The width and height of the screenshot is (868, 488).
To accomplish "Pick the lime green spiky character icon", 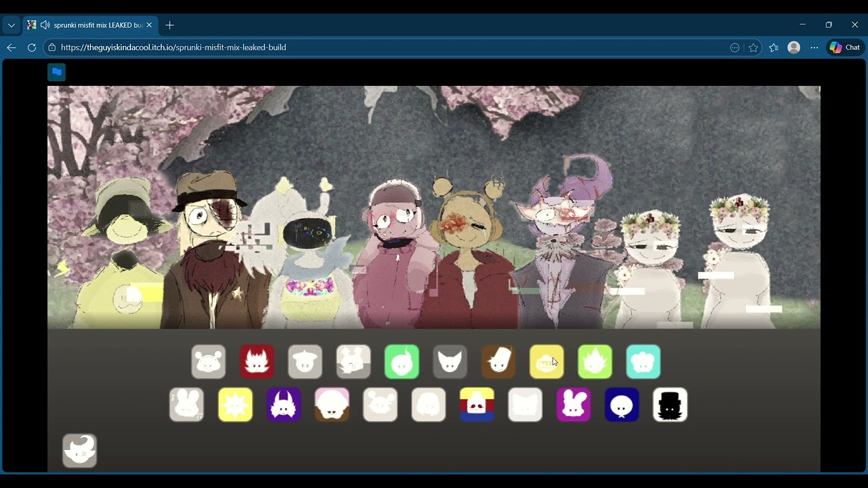I will (595, 361).
